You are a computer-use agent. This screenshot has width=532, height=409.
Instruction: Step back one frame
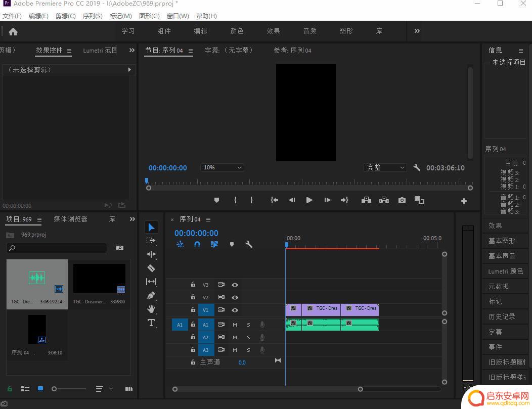point(292,200)
